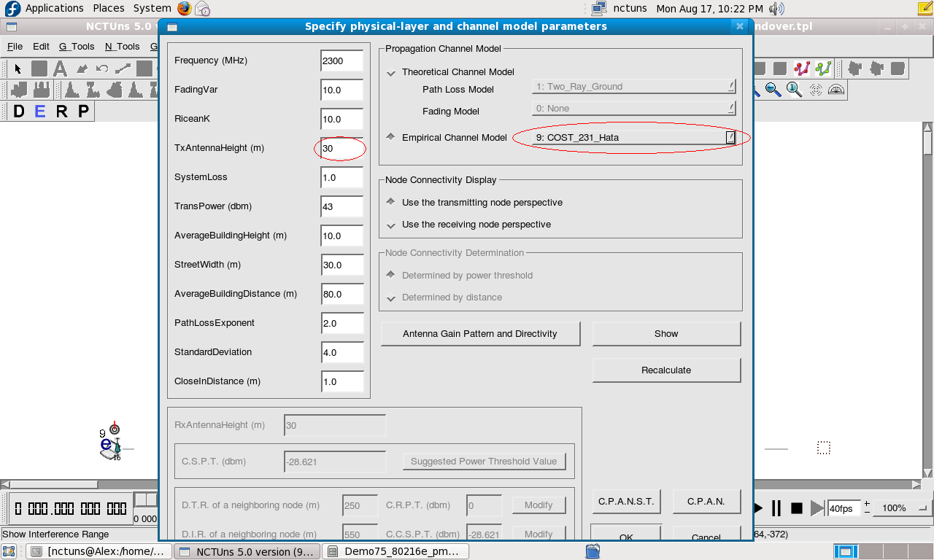Open the N_Tools menu
Viewport: 934px width, 560px height.
(122, 46)
